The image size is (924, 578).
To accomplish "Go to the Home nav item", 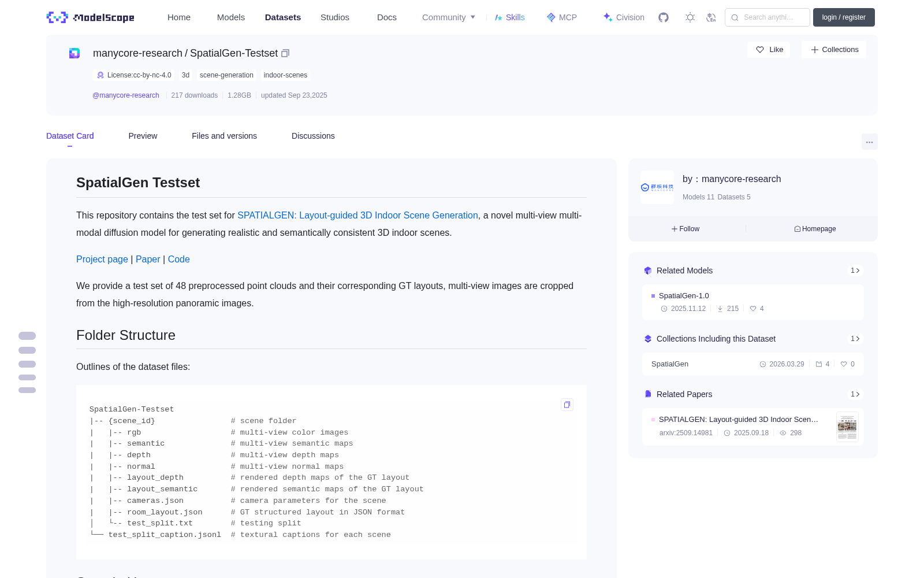I will point(179,17).
